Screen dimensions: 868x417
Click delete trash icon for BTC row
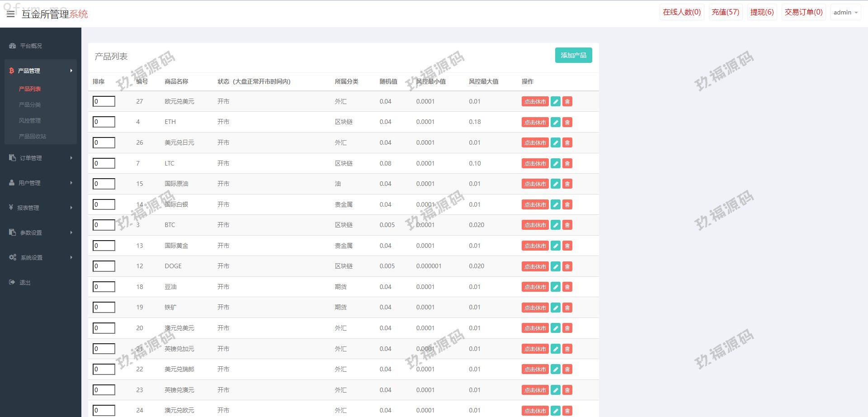(567, 225)
